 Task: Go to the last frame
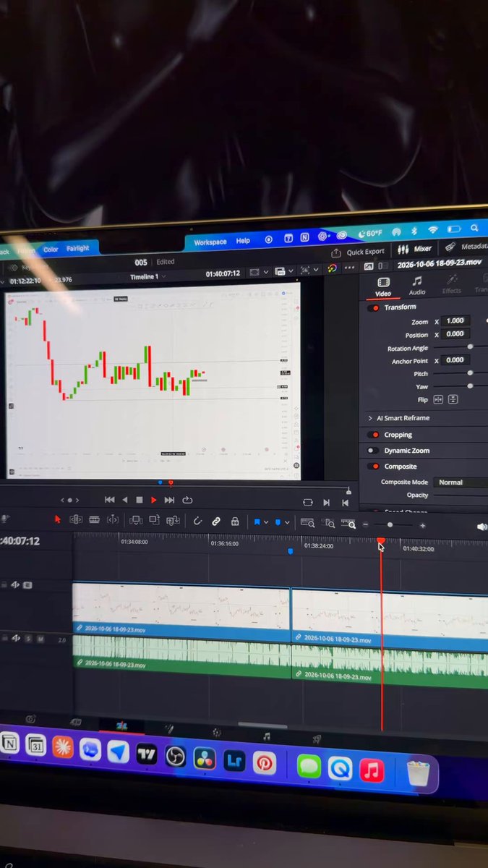pyautogui.click(x=169, y=500)
